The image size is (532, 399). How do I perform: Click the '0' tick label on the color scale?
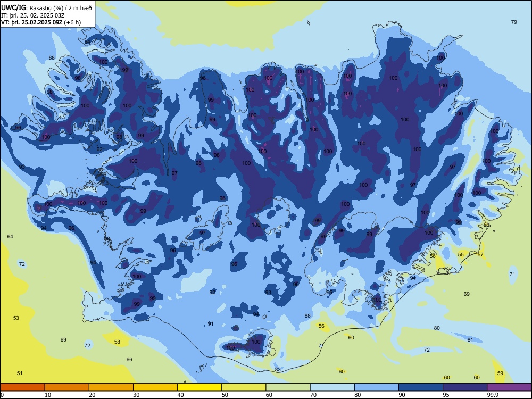point(2,395)
